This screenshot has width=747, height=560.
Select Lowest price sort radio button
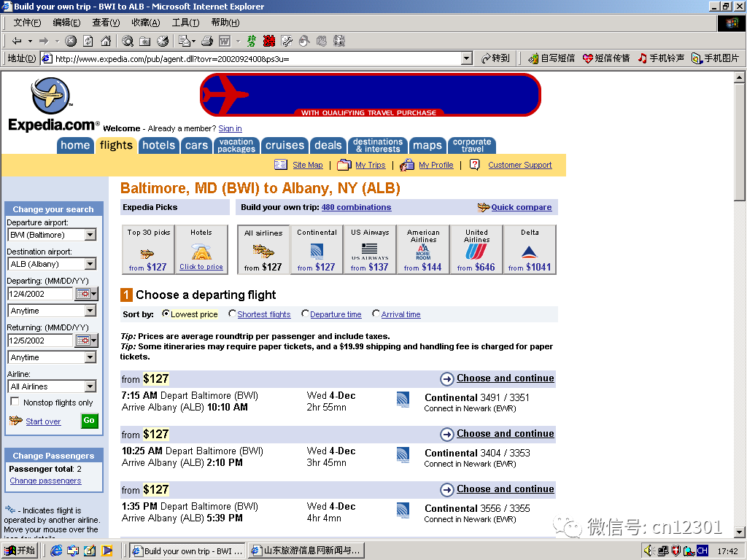pyautogui.click(x=166, y=314)
